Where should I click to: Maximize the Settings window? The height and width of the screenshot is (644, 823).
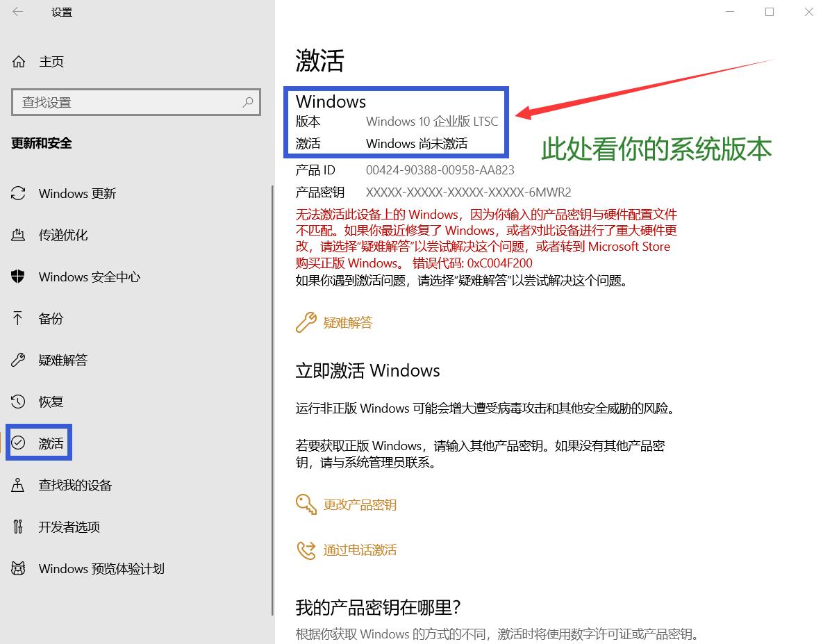point(770,12)
